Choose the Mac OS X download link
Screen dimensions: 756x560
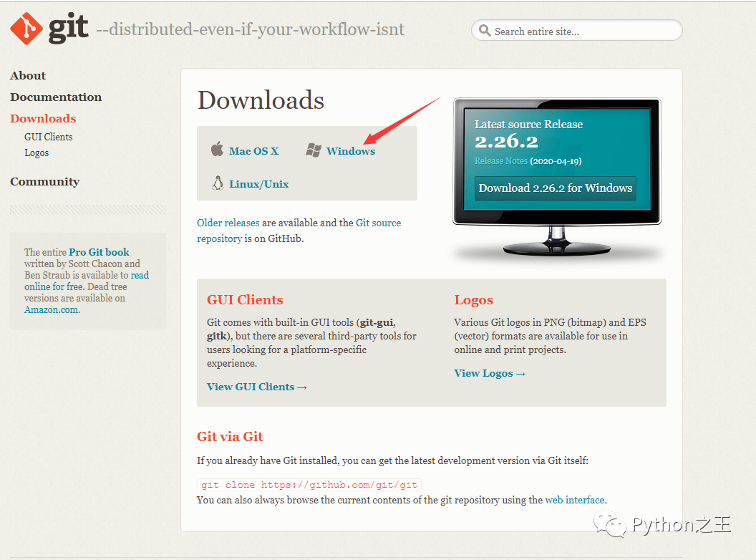pyautogui.click(x=253, y=151)
